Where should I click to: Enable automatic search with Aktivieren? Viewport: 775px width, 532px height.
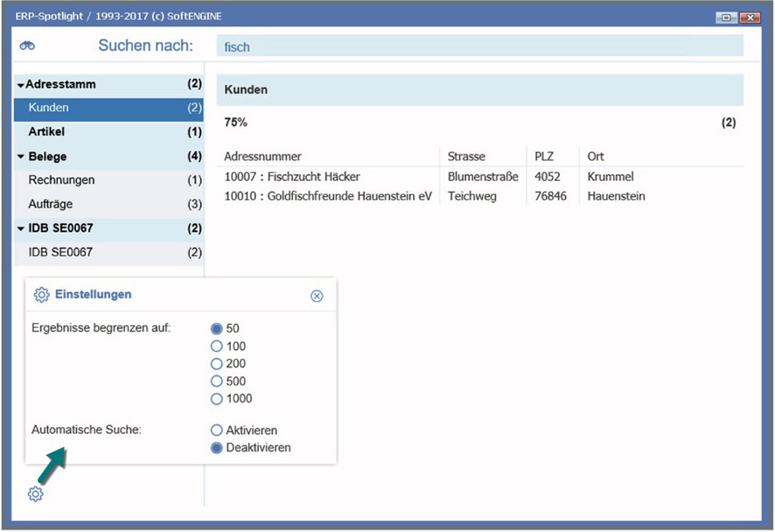click(x=217, y=430)
